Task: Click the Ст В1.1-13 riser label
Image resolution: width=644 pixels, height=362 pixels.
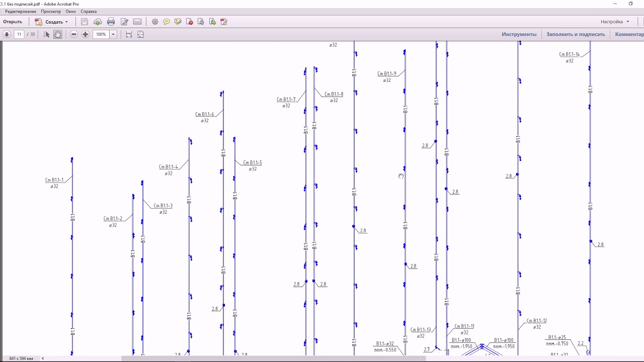Action: [x=421, y=330]
